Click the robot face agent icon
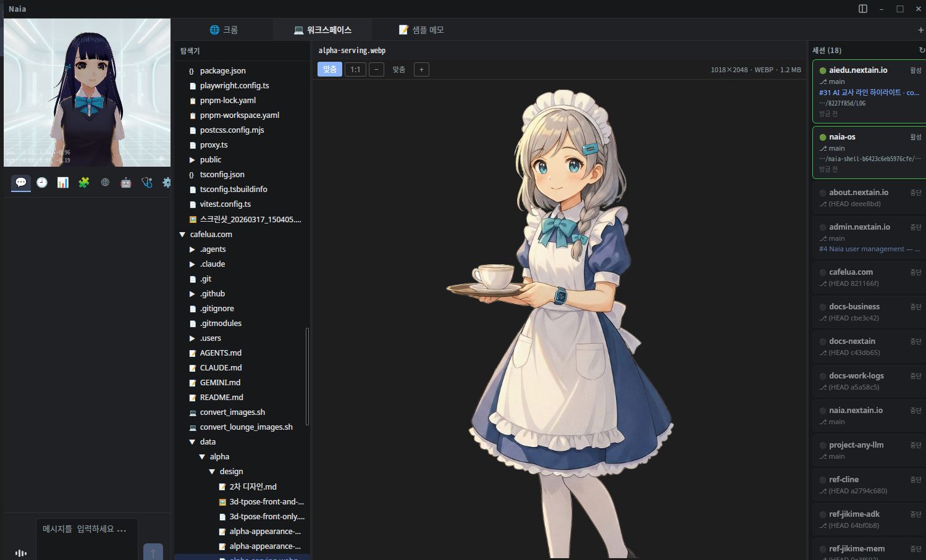Image resolution: width=926 pixels, height=560 pixels. tap(126, 183)
